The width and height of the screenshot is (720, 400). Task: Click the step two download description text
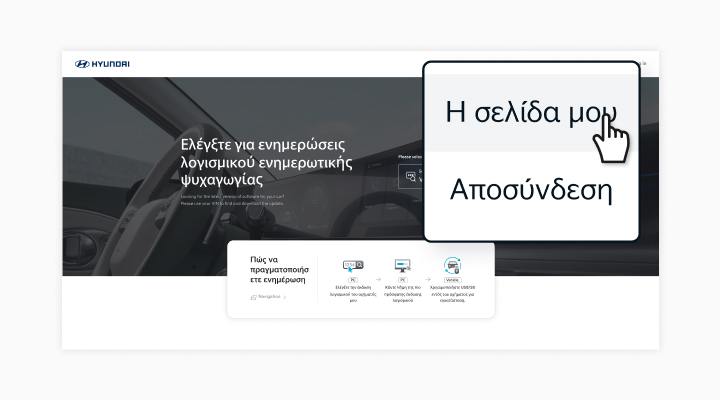click(x=402, y=296)
